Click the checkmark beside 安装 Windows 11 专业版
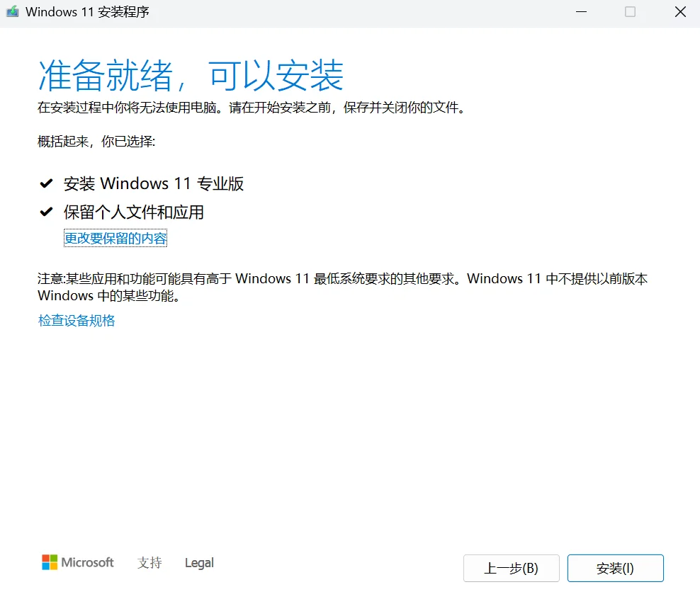 click(x=46, y=183)
